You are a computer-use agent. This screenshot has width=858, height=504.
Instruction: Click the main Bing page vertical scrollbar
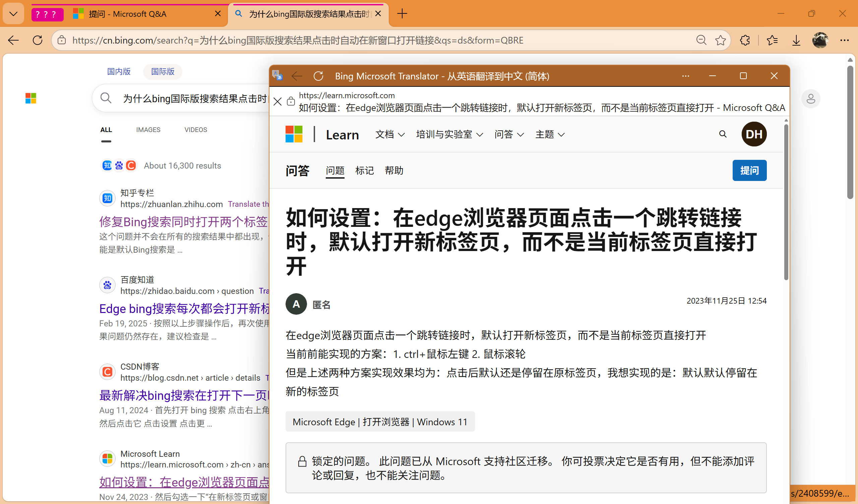pos(850,132)
